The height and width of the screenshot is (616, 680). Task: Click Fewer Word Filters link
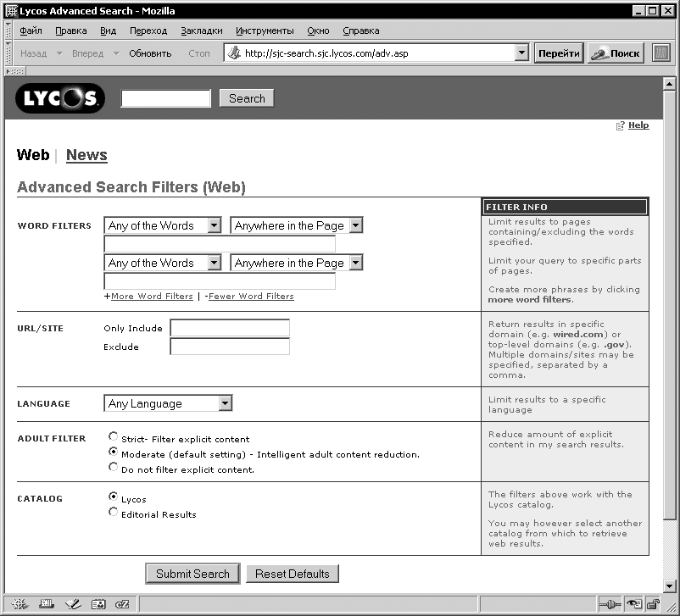pos(251,296)
